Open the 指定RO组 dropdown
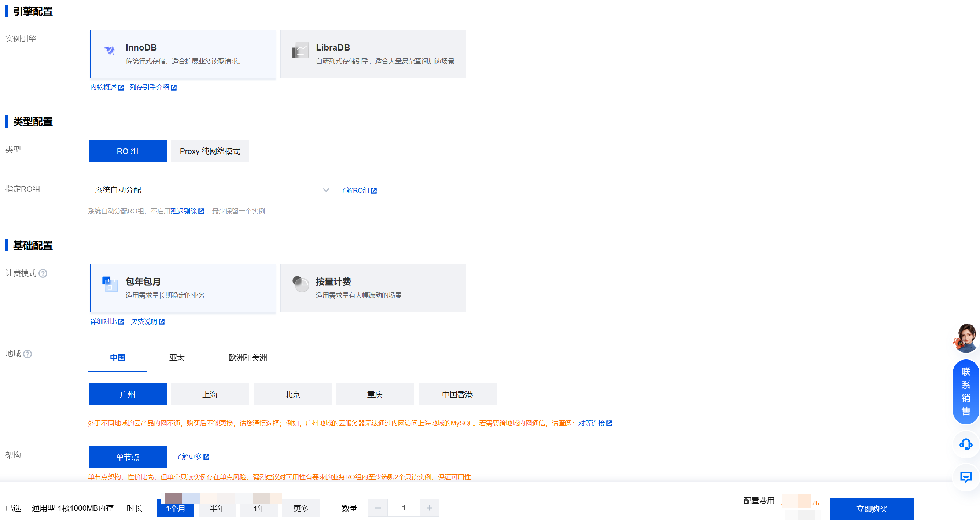The width and height of the screenshot is (980, 520). coord(211,190)
